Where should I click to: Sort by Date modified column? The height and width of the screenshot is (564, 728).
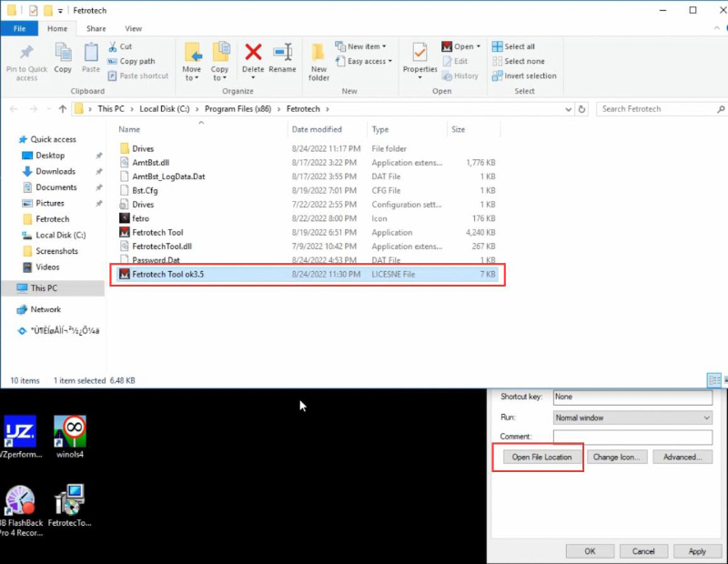click(317, 129)
